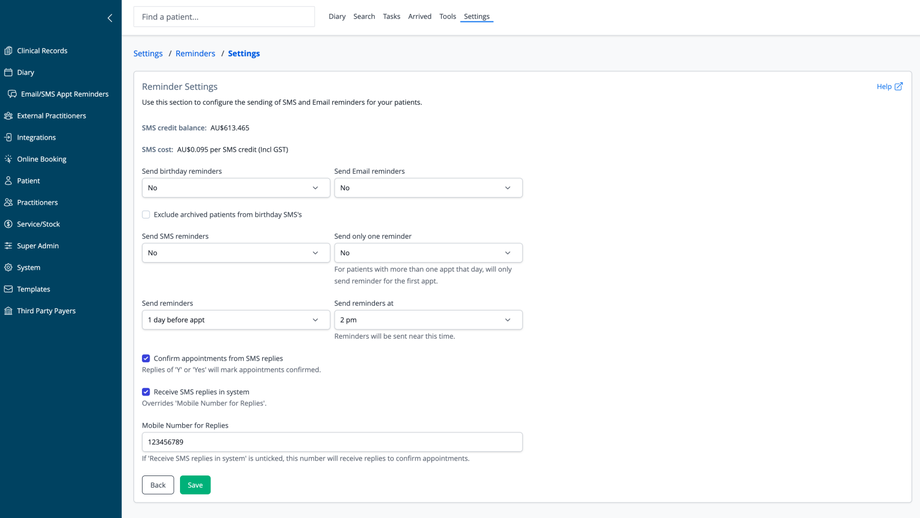Click the Templates envelope icon
Image resolution: width=920 pixels, height=518 pixels.
8,289
